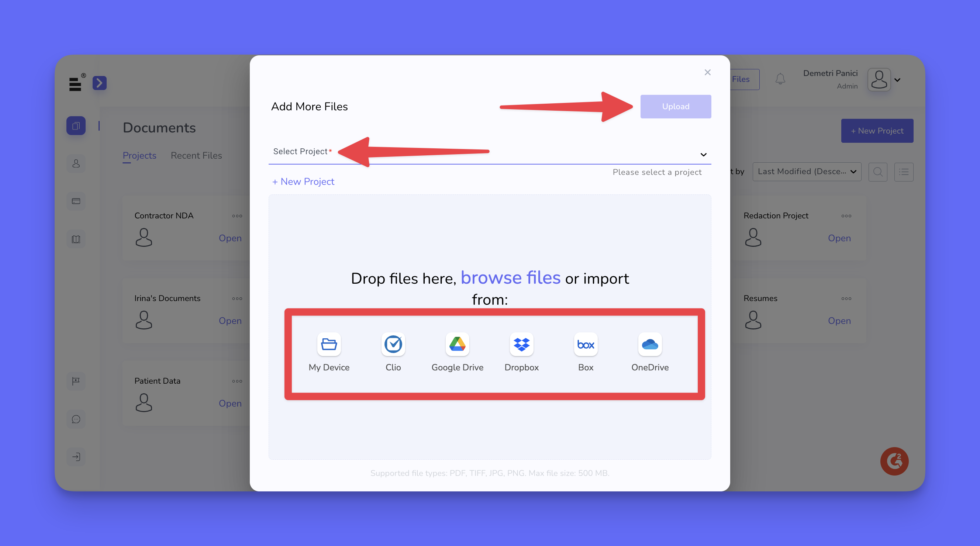980x546 pixels.
Task: Open notifications bell
Action: [780, 79]
